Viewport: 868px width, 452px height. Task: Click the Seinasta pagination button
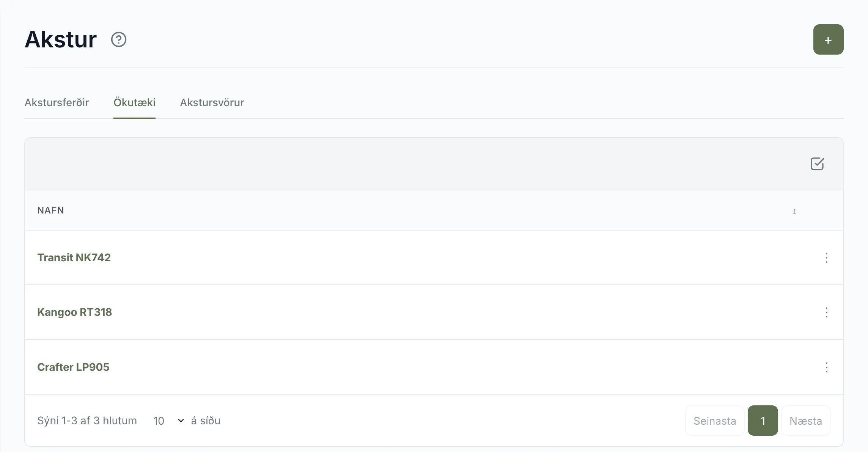[x=715, y=421]
